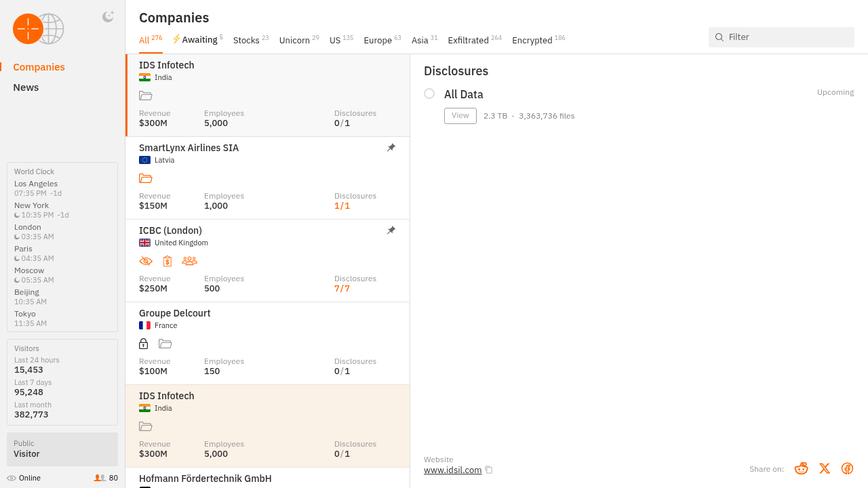Click India flag on first IDS Infotech
868x488 pixels.
pyautogui.click(x=144, y=77)
